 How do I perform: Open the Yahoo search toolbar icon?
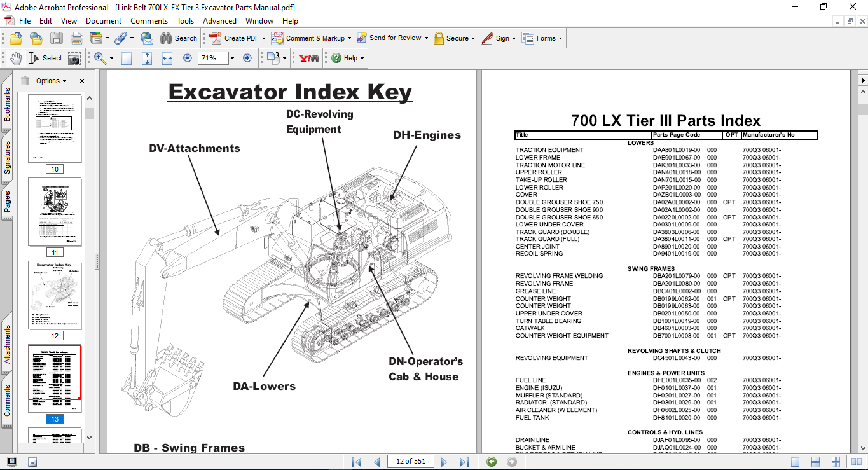309,58
